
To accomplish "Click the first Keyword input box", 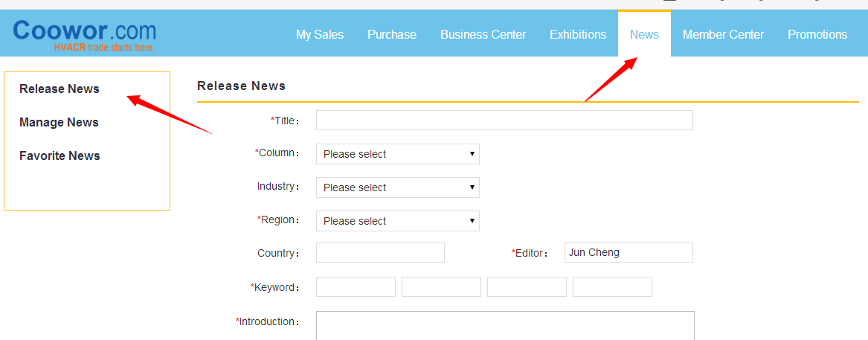I will click(x=356, y=287).
